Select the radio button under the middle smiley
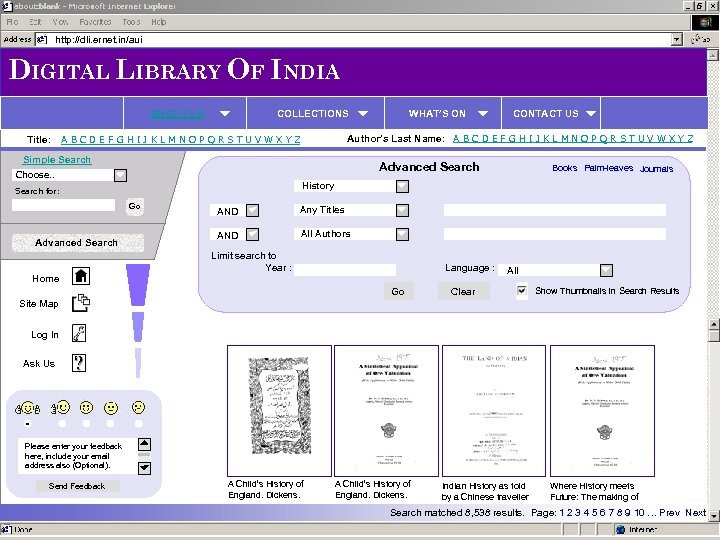 (86, 424)
